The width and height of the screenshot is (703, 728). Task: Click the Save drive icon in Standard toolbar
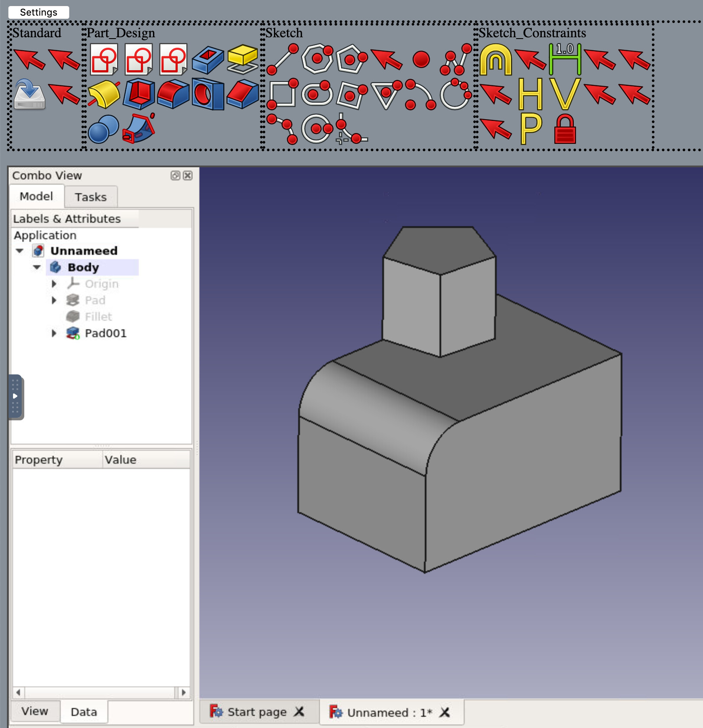[29, 94]
